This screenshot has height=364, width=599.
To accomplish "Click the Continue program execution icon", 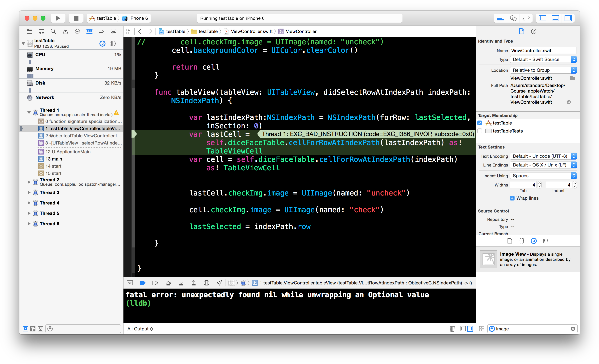I will (x=155, y=283).
